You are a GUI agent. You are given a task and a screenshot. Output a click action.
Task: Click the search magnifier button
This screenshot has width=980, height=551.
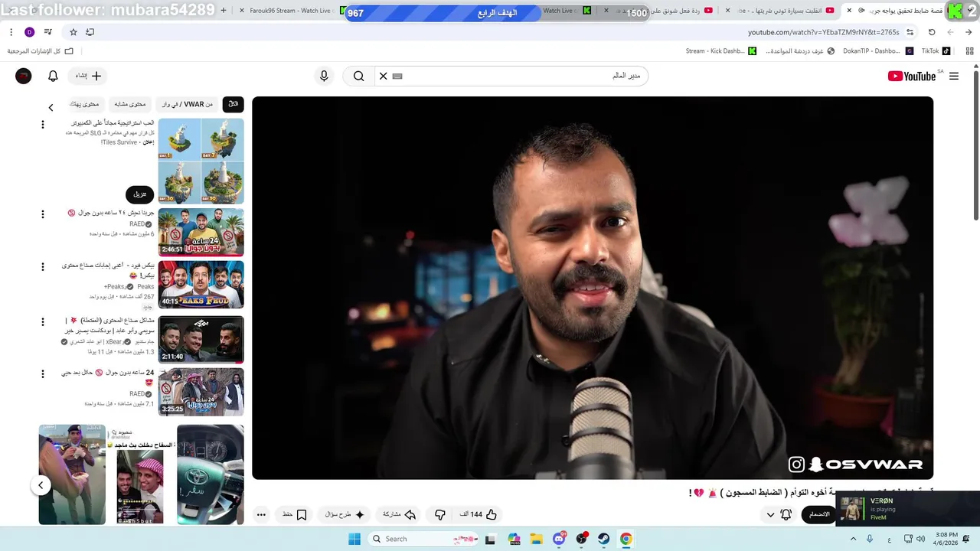pyautogui.click(x=358, y=76)
